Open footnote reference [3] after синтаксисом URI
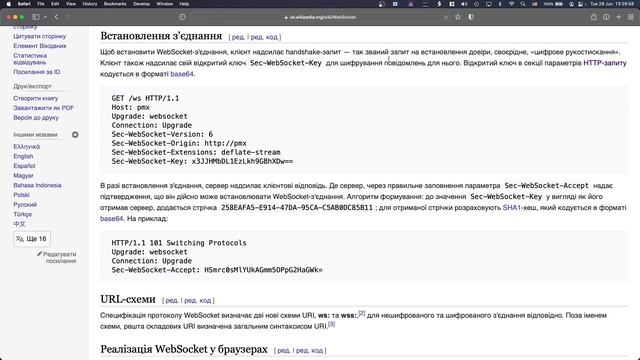640x360 pixels. click(331, 324)
